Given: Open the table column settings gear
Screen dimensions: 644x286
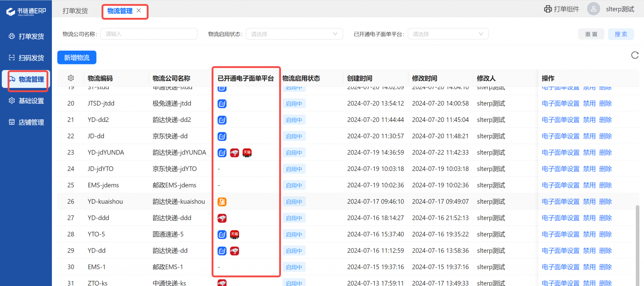Looking at the screenshot, I should (71, 78).
